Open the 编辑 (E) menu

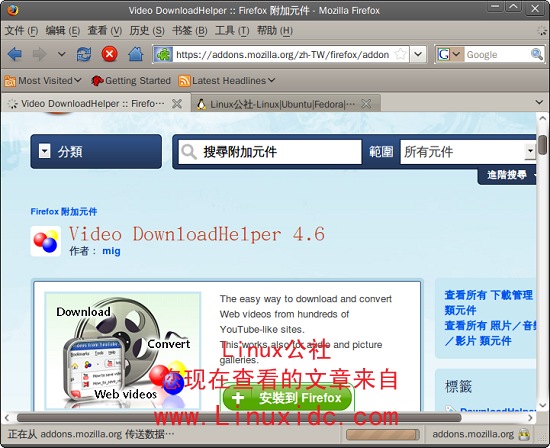point(63,31)
